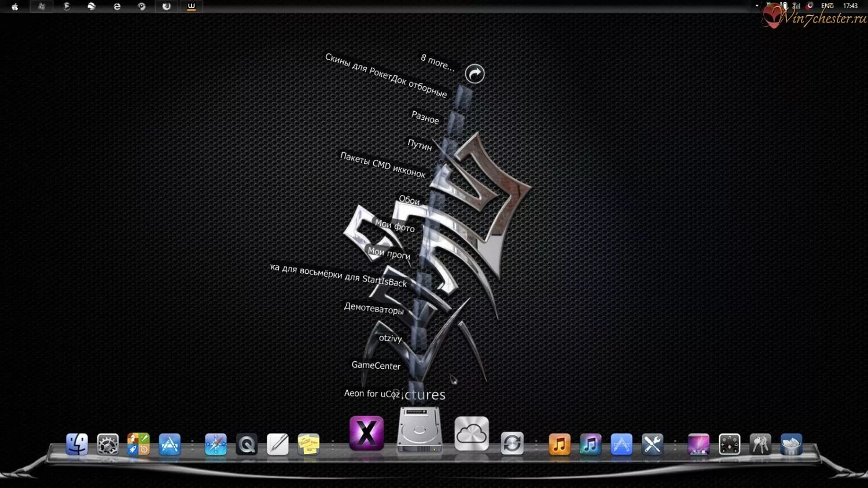Open the pen-and-paper text editor icon
Image resolution: width=868 pixels, height=488 pixels.
tap(278, 445)
